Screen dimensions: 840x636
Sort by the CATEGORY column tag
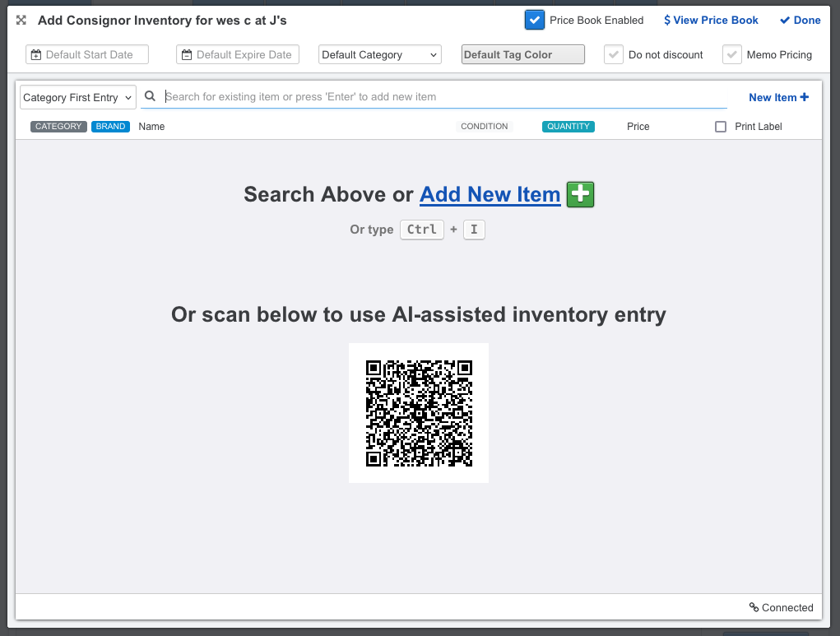point(58,127)
